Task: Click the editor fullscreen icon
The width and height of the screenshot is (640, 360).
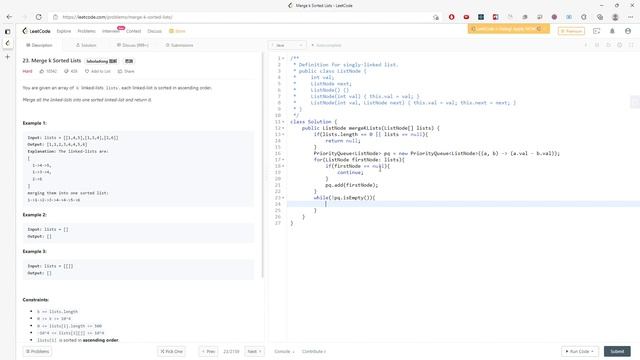Action: 631,45
